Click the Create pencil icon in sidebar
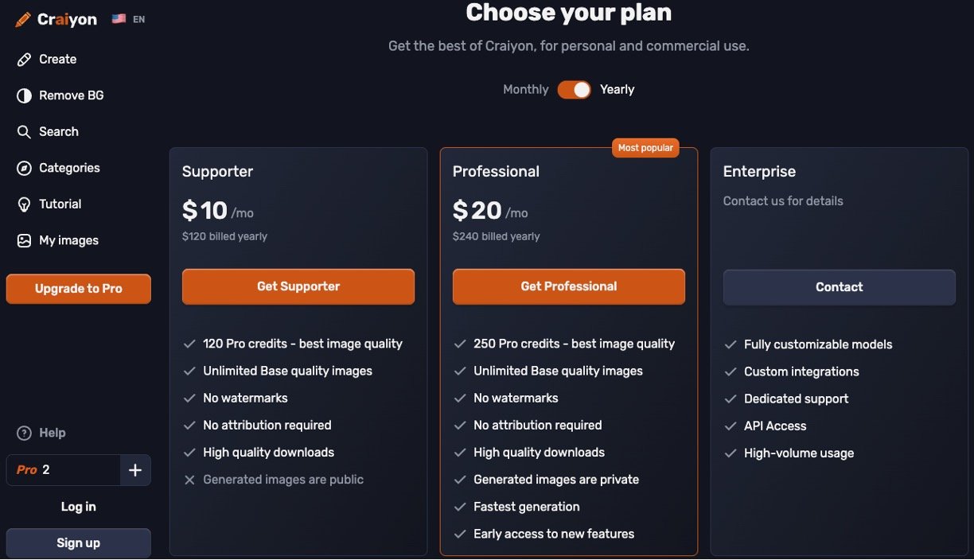Viewport: 974px width, 560px height. click(x=24, y=59)
